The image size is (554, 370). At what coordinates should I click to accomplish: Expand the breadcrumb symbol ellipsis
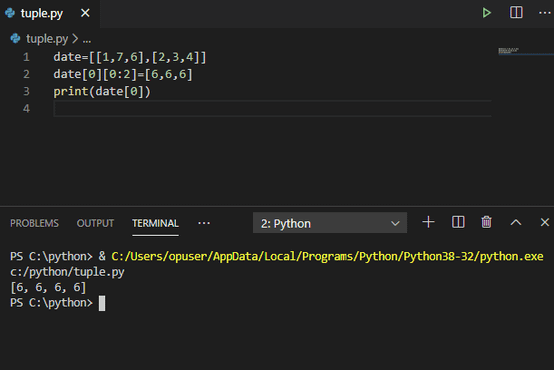pos(87,40)
